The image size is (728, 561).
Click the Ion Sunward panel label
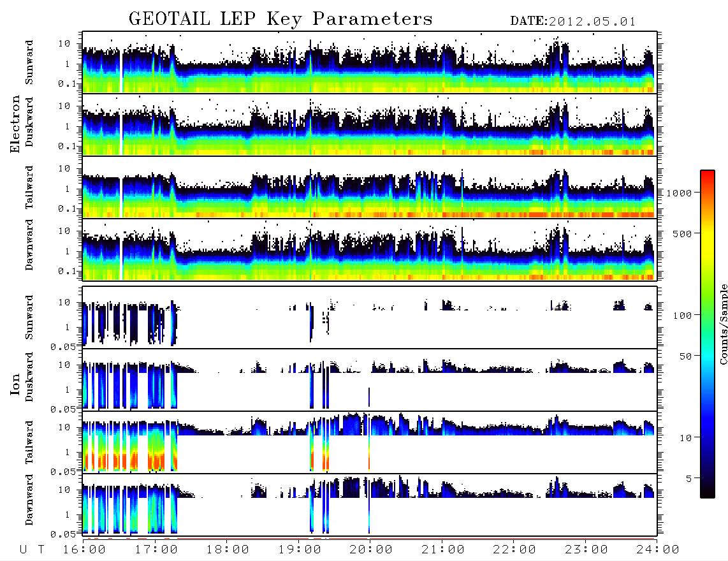point(29,317)
